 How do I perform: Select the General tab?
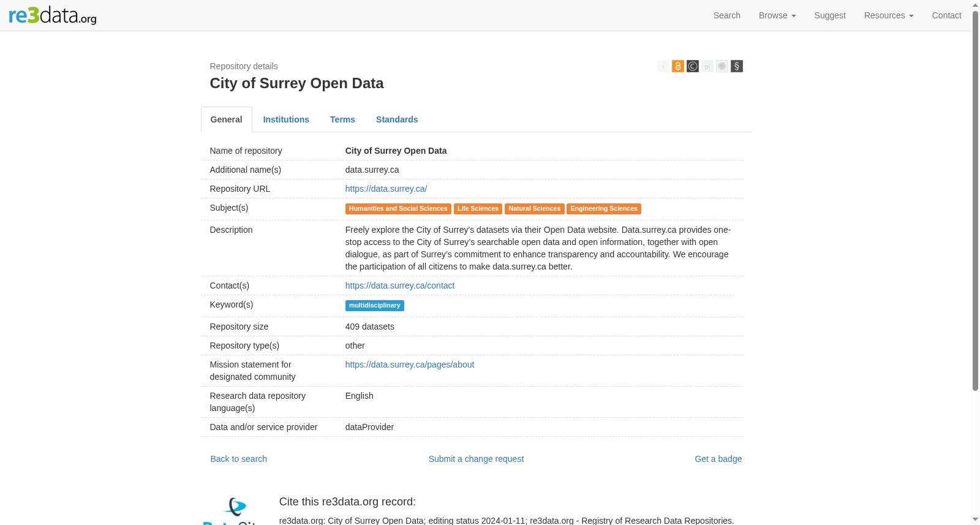(227, 119)
